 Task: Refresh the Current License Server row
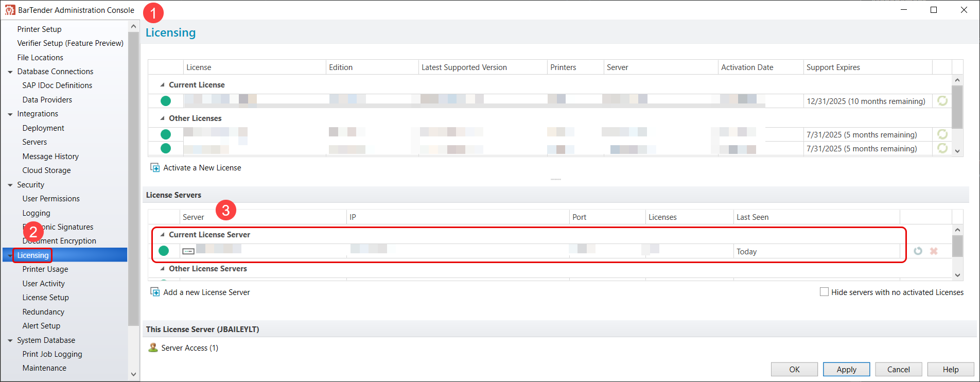click(x=918, y=251)
